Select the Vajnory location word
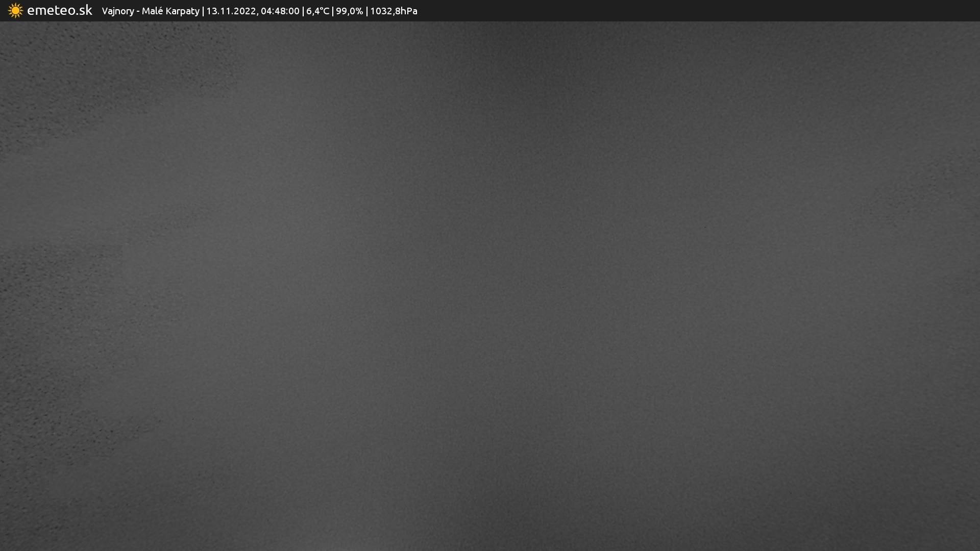This screenshot has width=980, height=551. pyautogui.click(x=118, y=11)
